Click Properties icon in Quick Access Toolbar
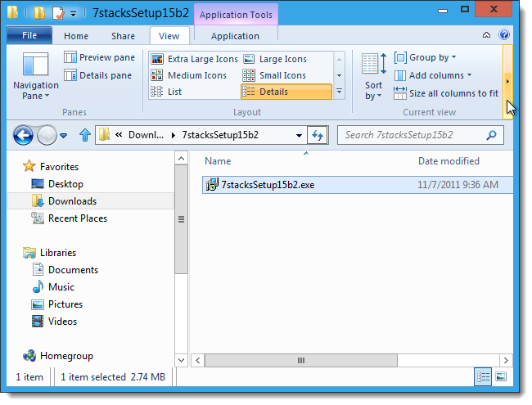This screenshot has height=405, width=532. coord(58,13)
